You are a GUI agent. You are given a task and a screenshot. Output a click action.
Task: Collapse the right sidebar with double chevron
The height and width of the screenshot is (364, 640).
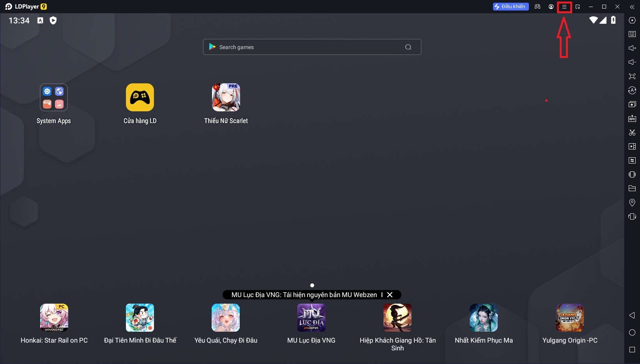tap(632, 7)
